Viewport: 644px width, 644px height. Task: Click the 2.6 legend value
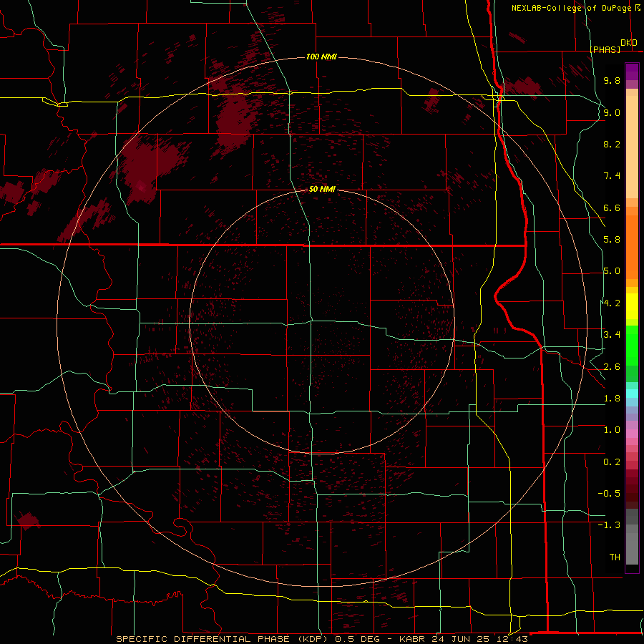612,367
